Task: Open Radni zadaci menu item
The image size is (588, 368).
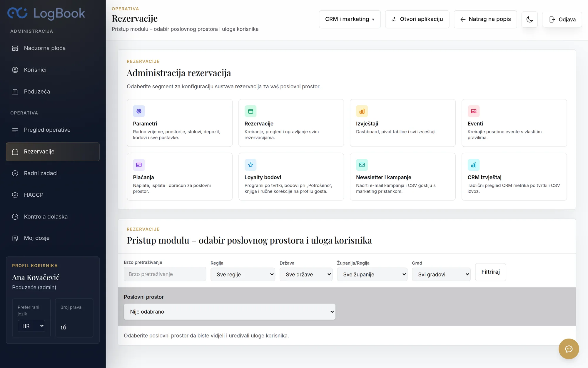Action: 53,173
